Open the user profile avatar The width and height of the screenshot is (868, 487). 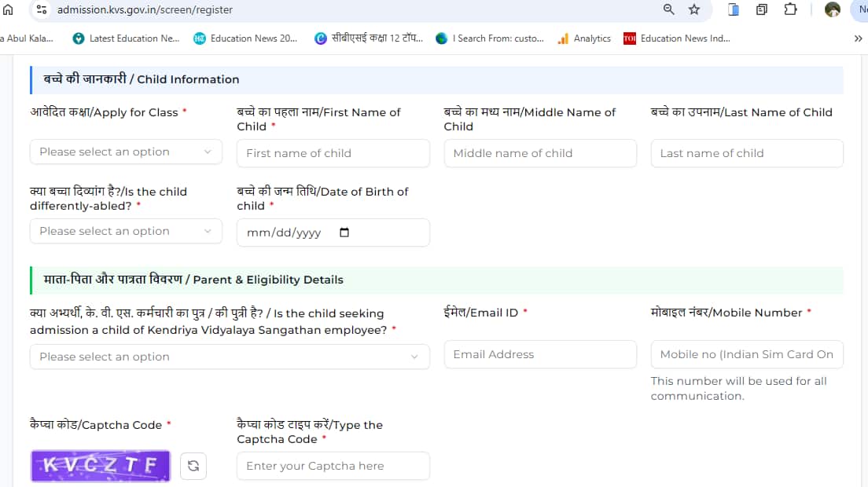coord(832,9)
